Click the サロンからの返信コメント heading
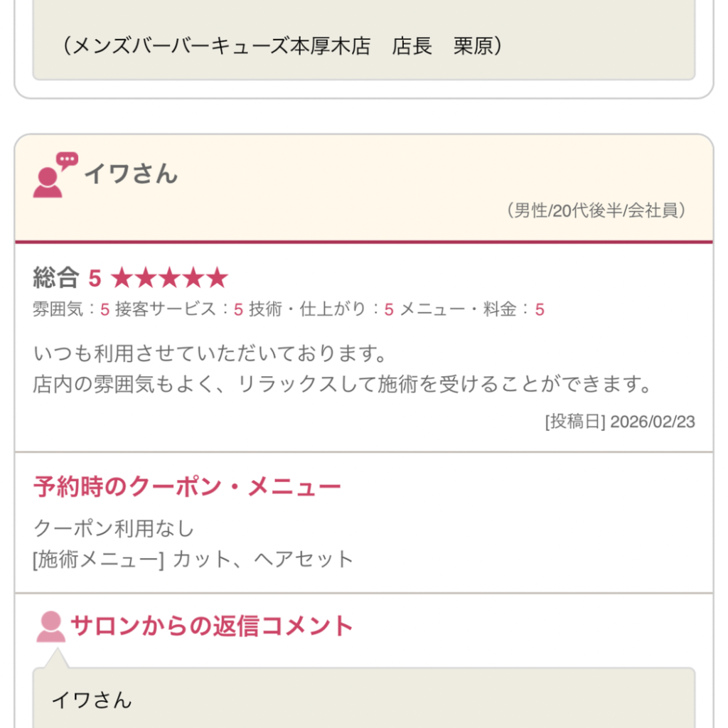 pos(212,626)
